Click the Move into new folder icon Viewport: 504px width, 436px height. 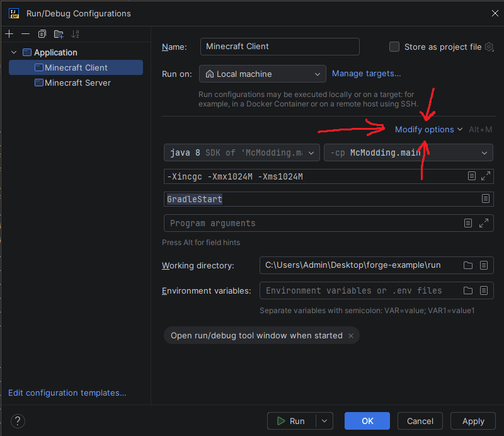[59, 34]
